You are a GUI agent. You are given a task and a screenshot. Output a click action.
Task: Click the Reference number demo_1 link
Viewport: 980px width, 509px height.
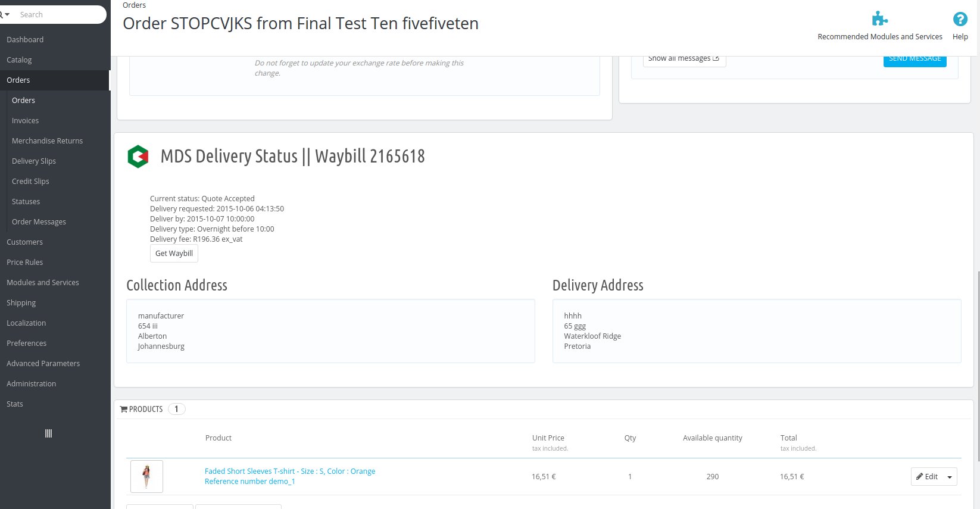[x=250, y=481]
